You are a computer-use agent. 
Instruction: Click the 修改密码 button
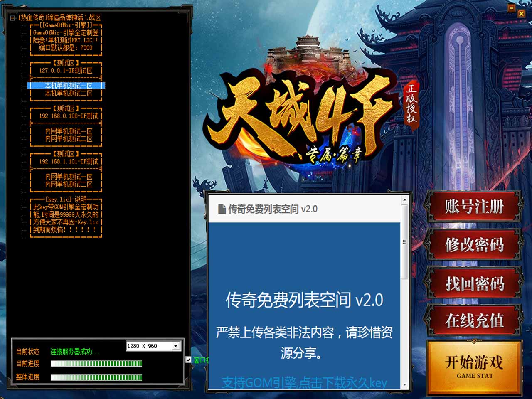point(474,245)
